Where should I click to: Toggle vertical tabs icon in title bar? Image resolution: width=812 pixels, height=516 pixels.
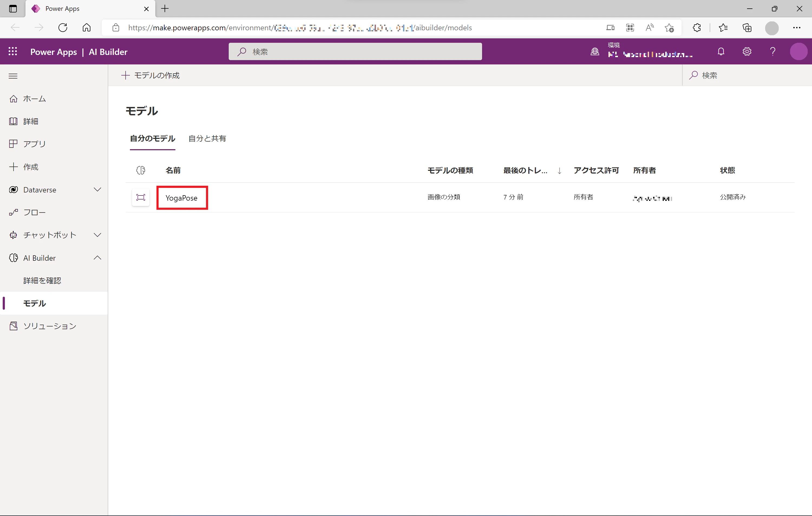(x=13, y=9)
